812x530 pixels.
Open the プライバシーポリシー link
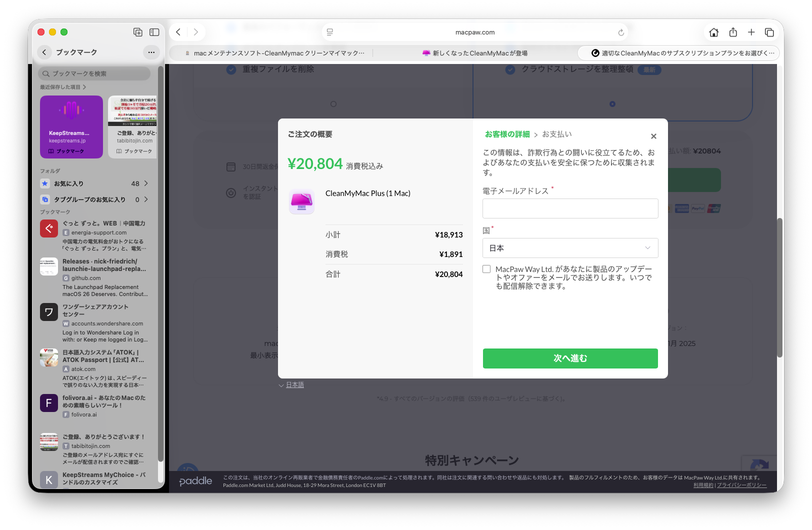(x=741, y=485)
